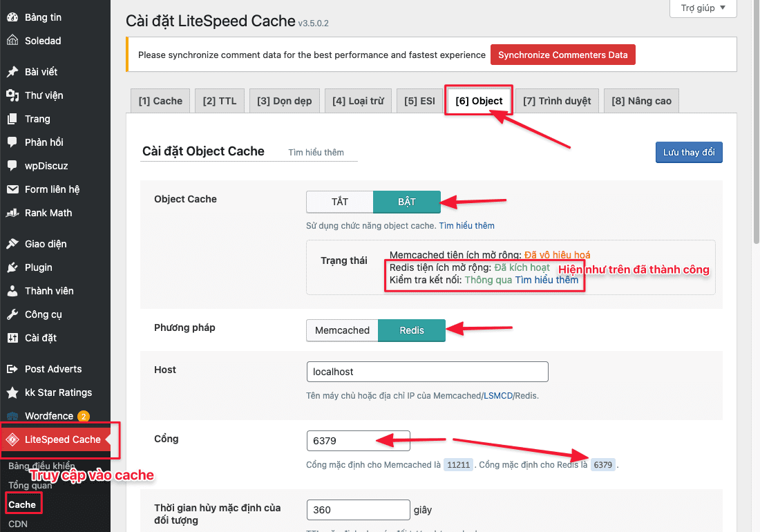Select Memcached as the method
Viewport: 760px width, 532px height.
click(x=343, y=330)
